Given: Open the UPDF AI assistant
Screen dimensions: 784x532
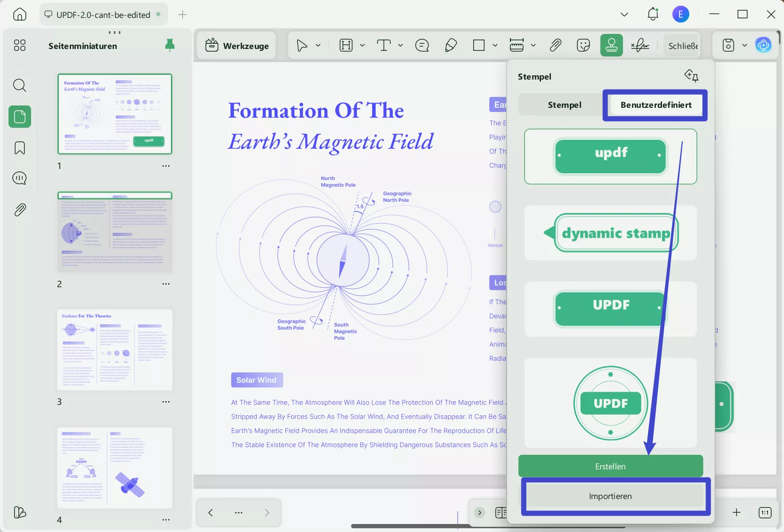Looking at the screenshot, I should (x=763, y=46).
